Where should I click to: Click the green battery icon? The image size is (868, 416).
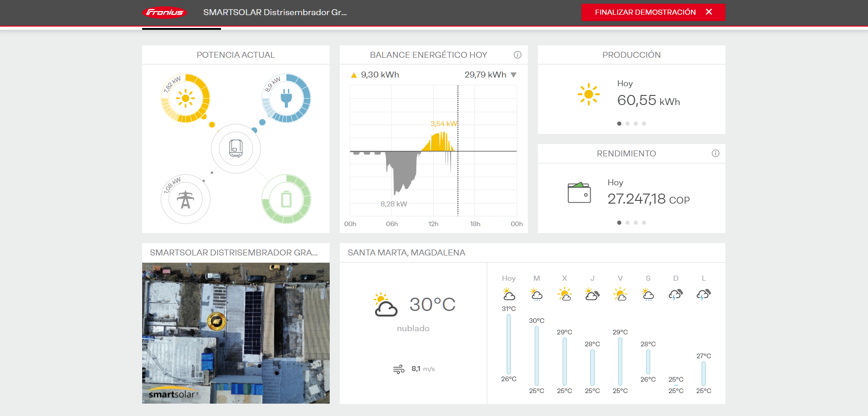pyautogui.click(x=286, y=200)
